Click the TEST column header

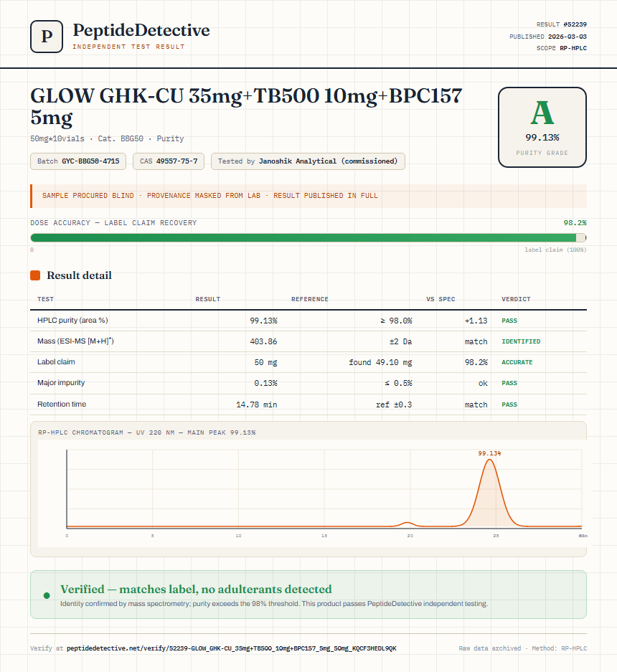[x=45, y=299]
